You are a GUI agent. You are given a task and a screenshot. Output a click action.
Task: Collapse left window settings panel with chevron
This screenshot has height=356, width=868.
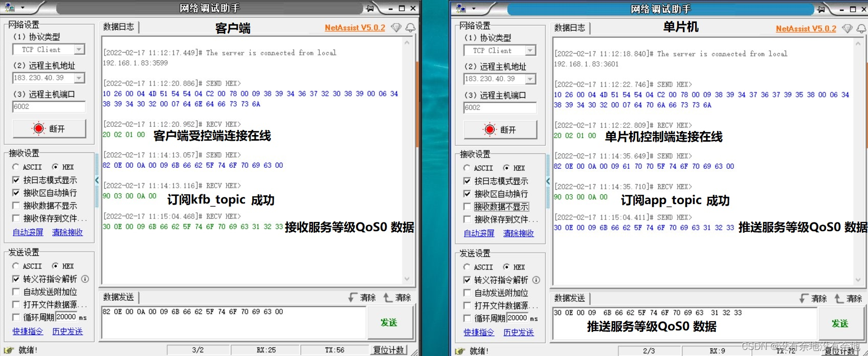(97, 180)
